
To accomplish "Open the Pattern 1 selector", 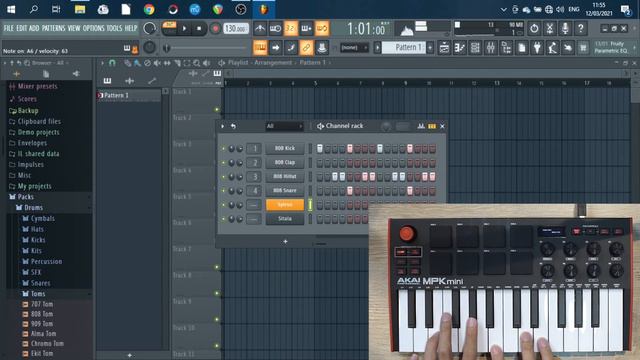I will pyautogui.click(x=404, y=48).
